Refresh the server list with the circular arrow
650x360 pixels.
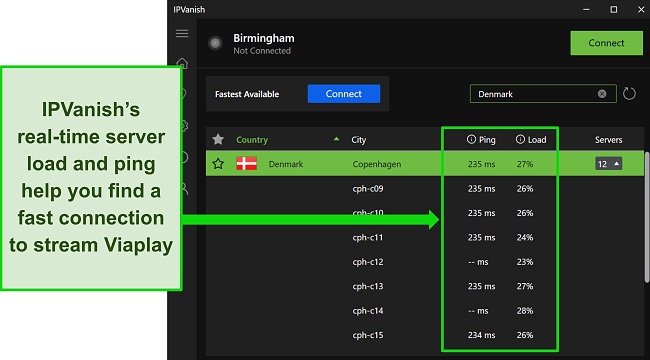(x=629, y=94)
